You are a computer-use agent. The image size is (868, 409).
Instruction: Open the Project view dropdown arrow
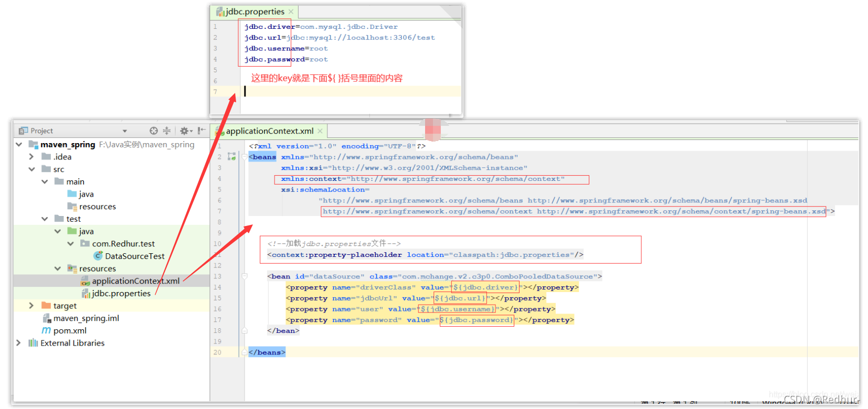click(x=125, y=131)
